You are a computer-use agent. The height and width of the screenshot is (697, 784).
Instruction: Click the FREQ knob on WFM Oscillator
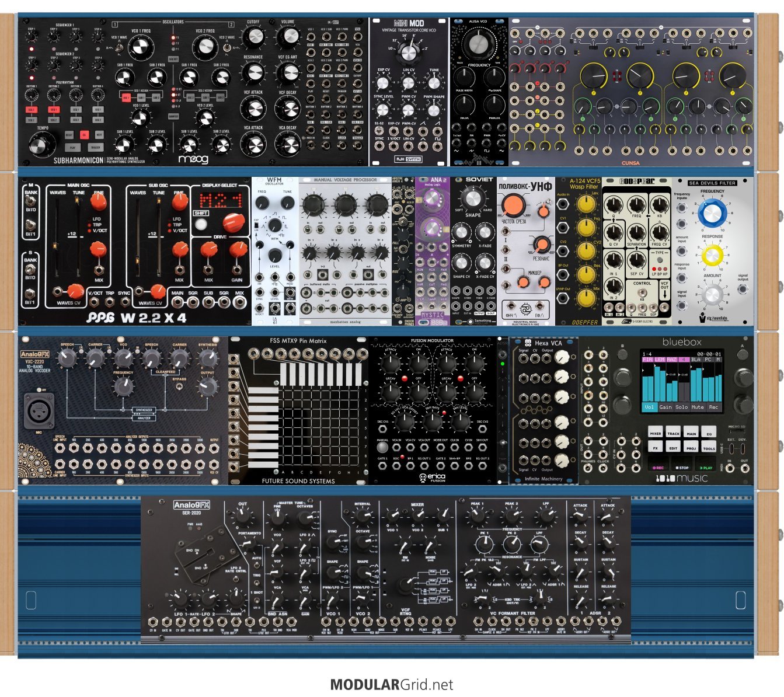point(262,203)
